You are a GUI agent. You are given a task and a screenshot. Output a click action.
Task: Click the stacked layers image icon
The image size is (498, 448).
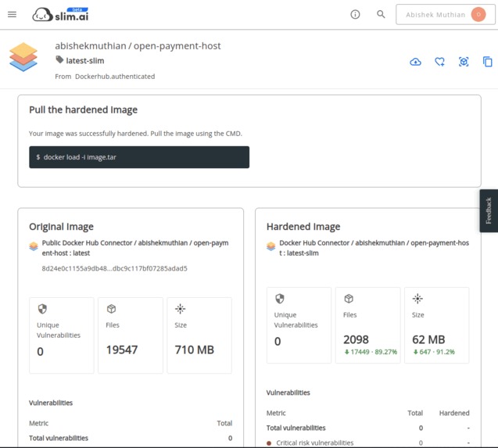23,57
